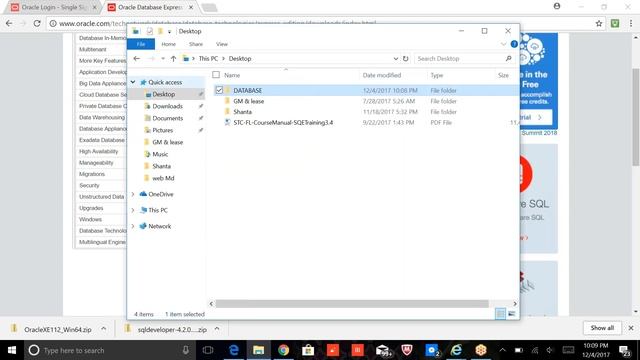Open the Windows Start menu
The width and height of the screenshot is (640, 360).
pos(12,350)
